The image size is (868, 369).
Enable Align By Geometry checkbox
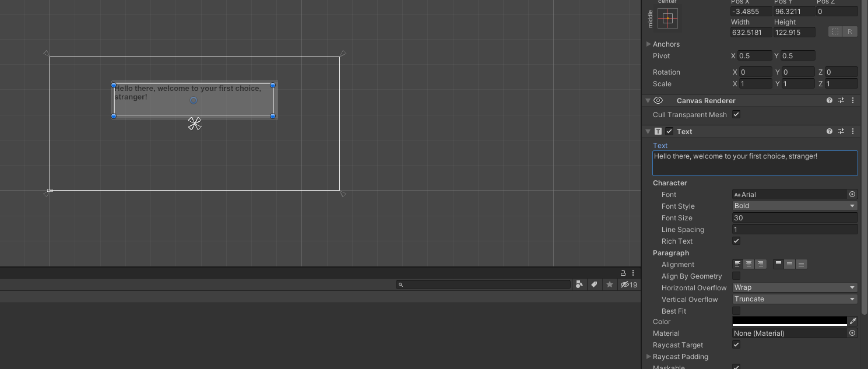click(x=736, y=276)
